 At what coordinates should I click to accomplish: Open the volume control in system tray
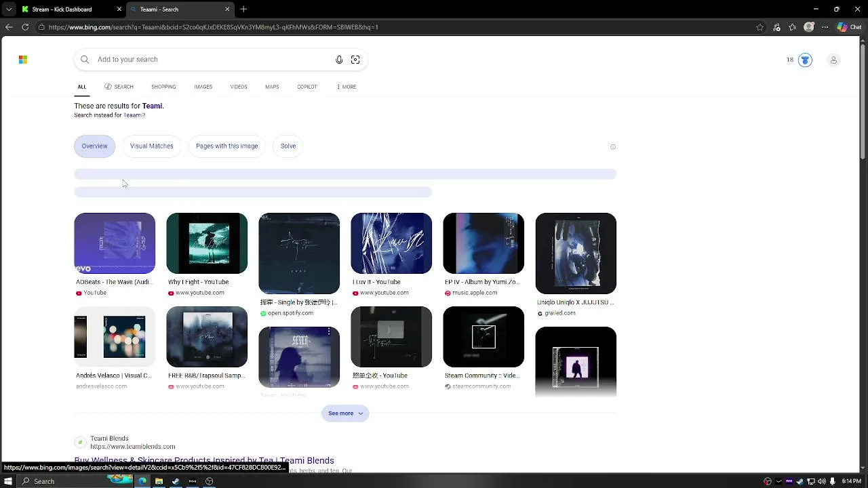(821, 481)
